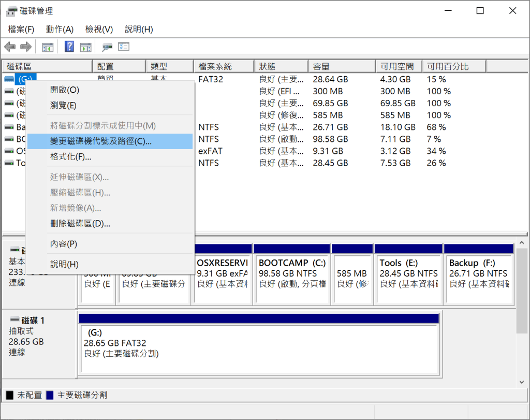Click the exFAT file system cell
The height and width of the screenshot is (420, 530).
(x=210, y=151)
